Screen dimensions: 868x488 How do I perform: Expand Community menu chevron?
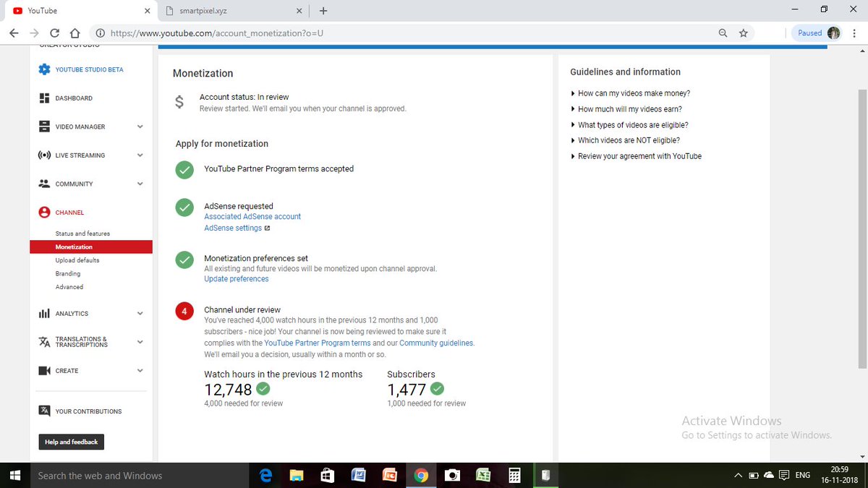click(x=140, y=184)
